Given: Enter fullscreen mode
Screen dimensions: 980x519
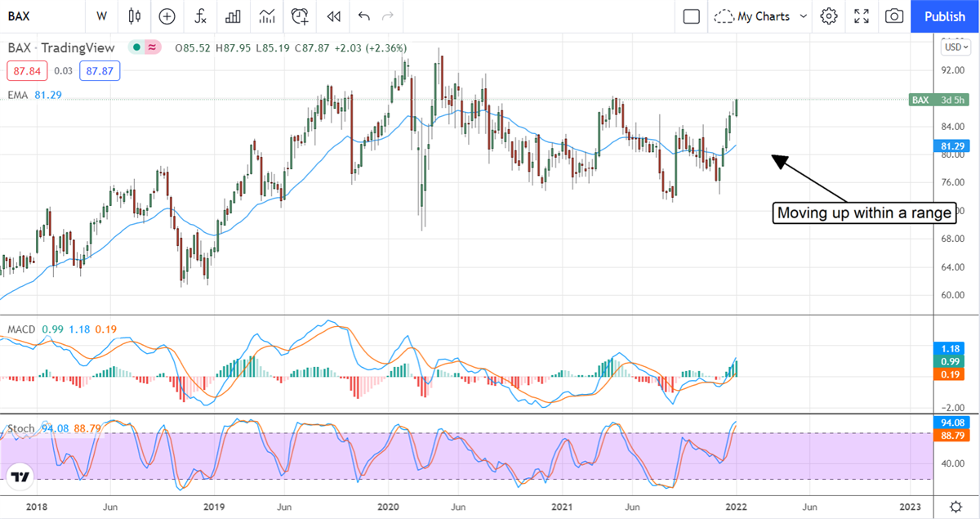Looking at the screenshot, I should pyautogui.click(x=862, y=16).
